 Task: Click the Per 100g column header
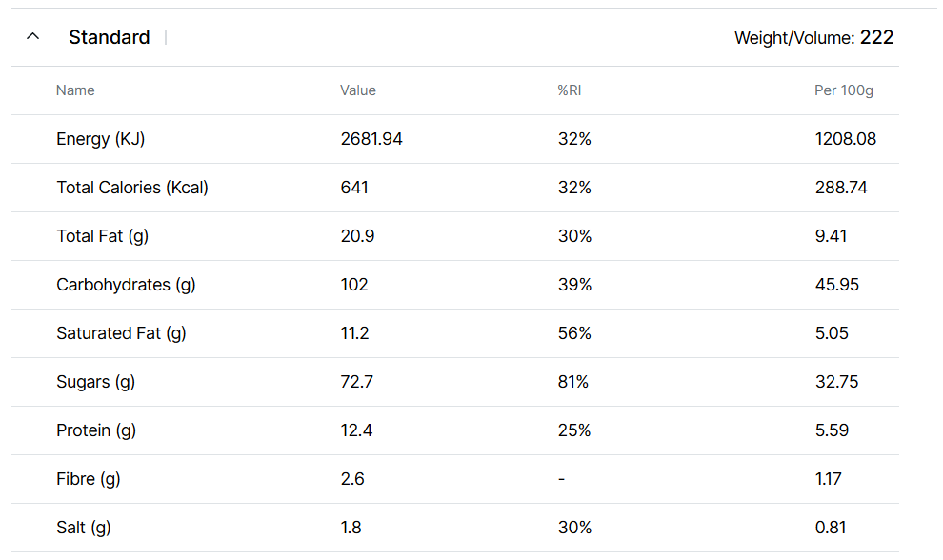(x=844, y=90)
